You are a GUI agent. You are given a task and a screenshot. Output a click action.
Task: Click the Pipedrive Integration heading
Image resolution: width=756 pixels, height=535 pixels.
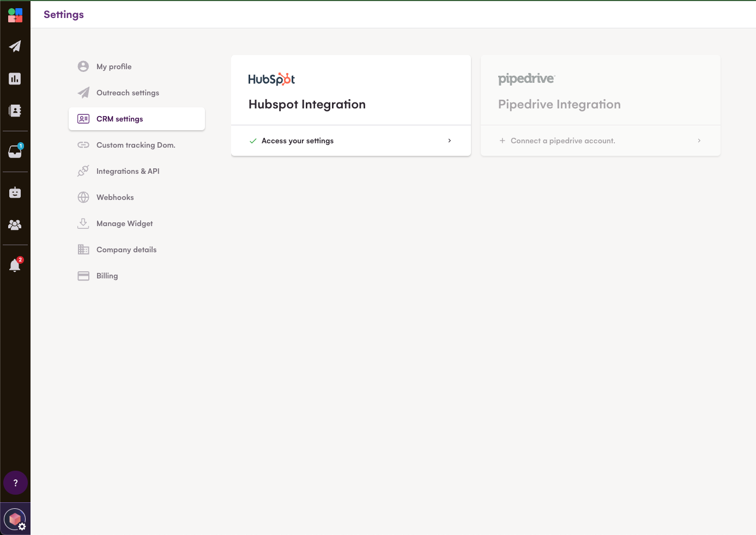coord(559,104)
